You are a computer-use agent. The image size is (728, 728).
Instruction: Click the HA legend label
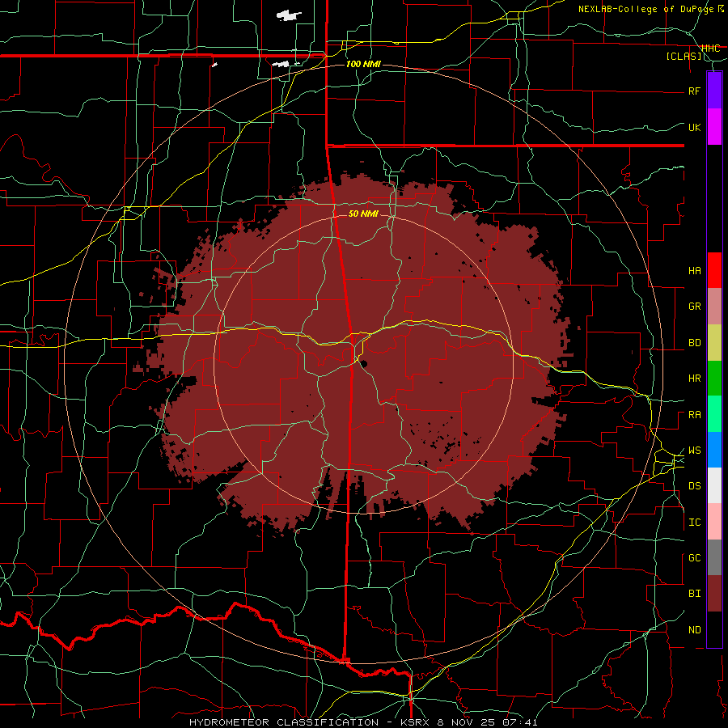point(694,270)
